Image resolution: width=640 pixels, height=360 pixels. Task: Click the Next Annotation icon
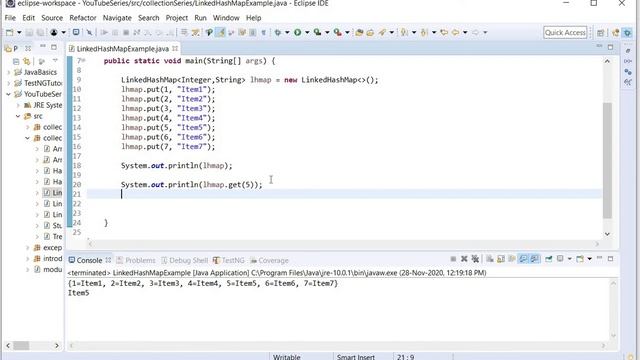coord(404,32)
